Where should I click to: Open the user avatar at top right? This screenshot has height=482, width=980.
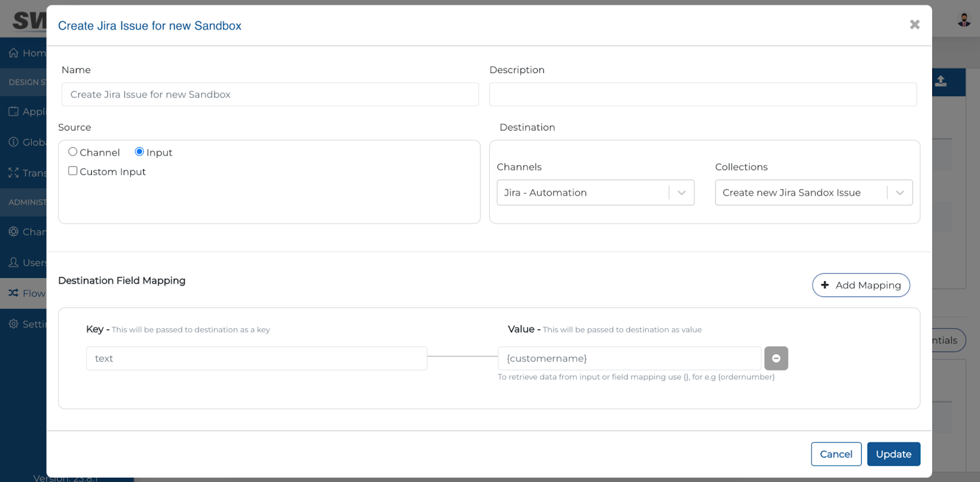click(x=964, y=20)
